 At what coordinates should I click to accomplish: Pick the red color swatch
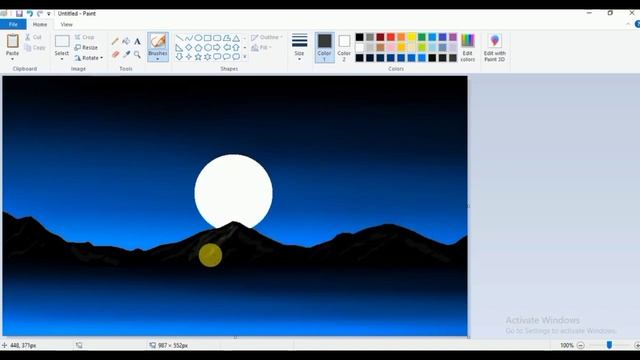(x=391, y=37)
